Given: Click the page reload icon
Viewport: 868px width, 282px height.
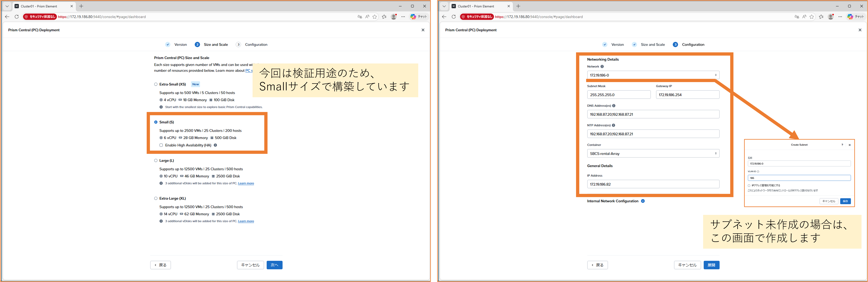Looking at the screenshot, I should [17, 17].
